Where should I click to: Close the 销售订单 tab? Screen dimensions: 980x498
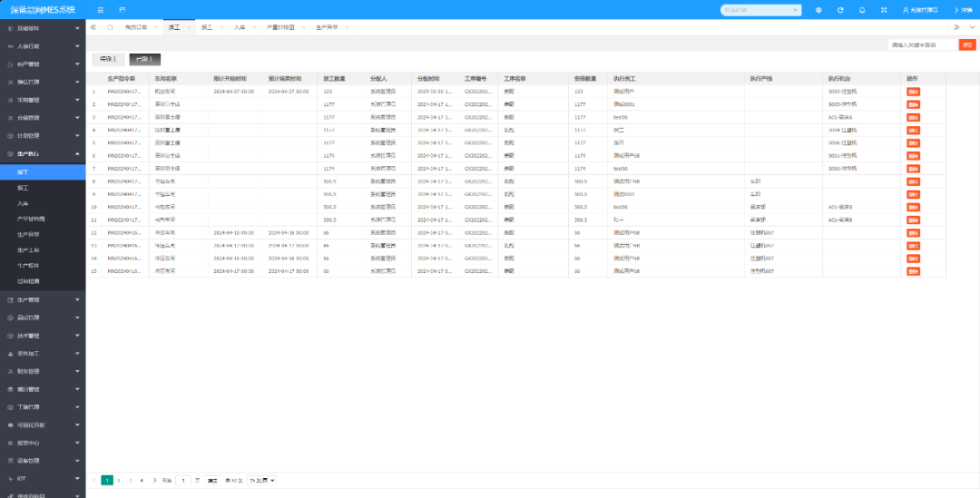pos(156,27)
